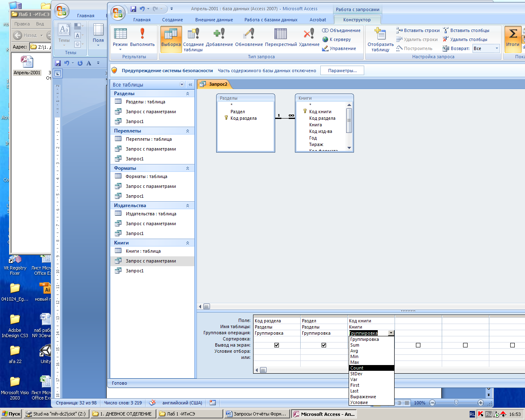Click Отобразить таблицу icon
This screenshot has width=525, height=420.
click(381, 39)
